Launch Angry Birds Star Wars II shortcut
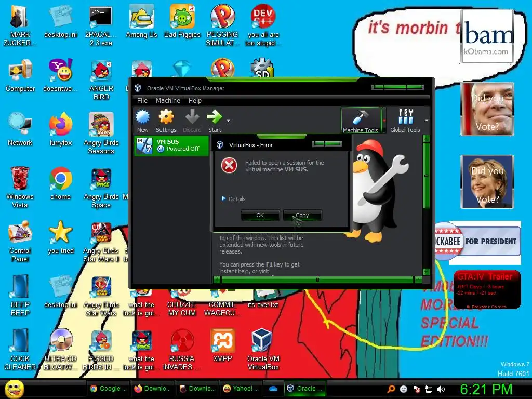532x399 pixels. click(x=101, y=241)
